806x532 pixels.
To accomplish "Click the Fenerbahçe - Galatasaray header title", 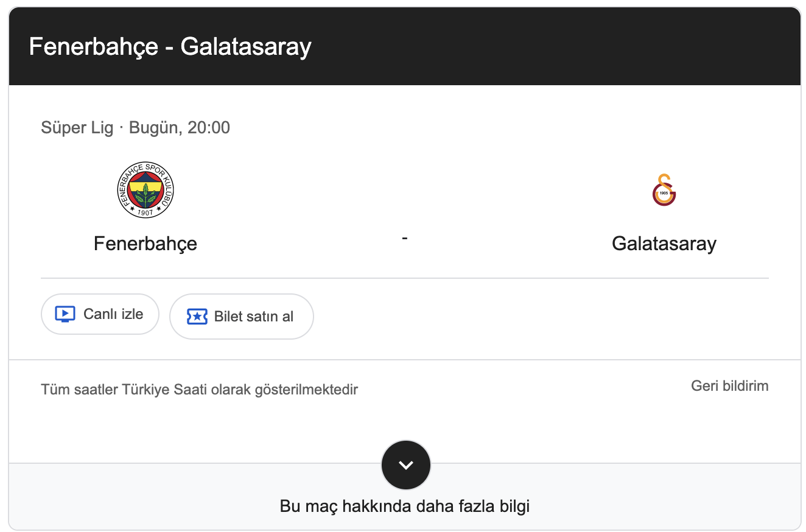I will 170,47.
